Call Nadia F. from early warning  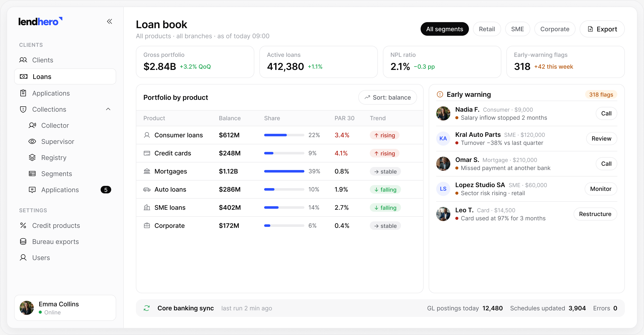point(606,113)
